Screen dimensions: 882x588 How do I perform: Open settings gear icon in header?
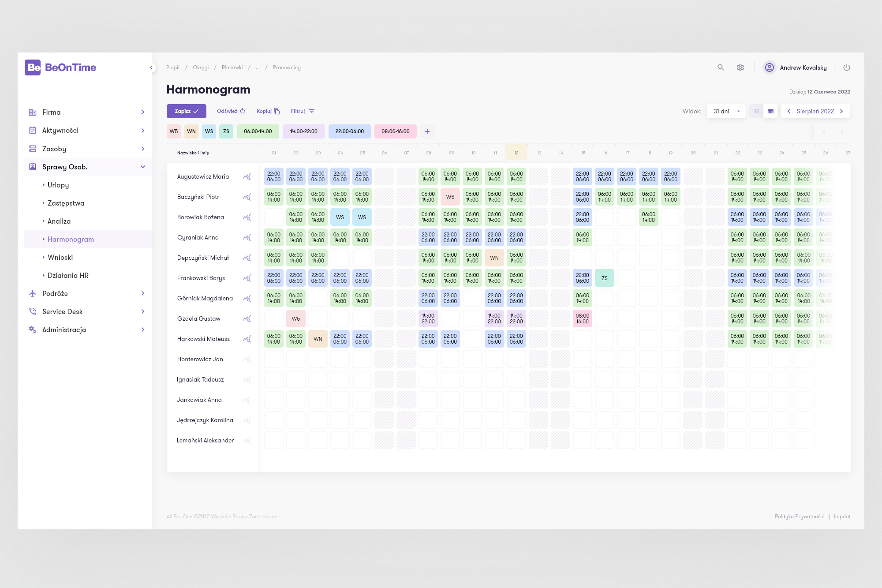pos(740,67)
